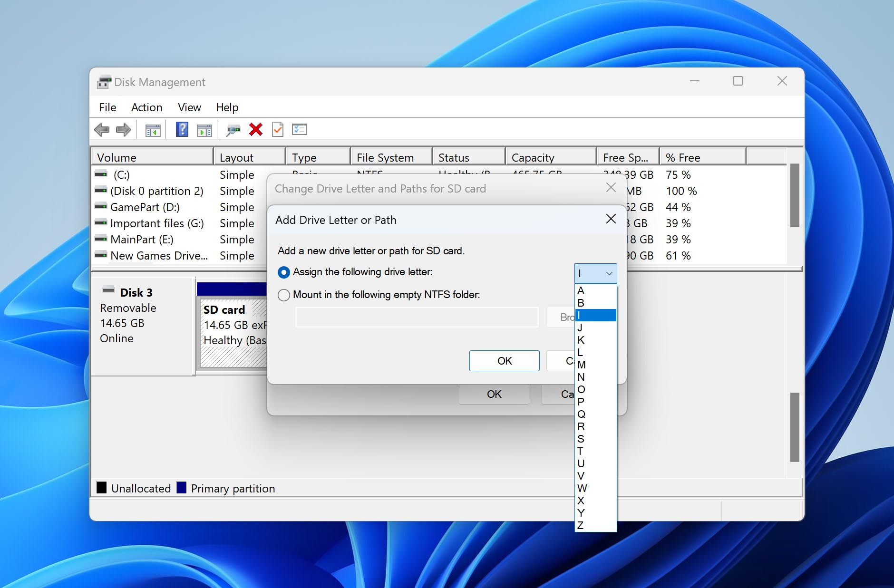This screenshot has height=588, width=894.
Task: Click the 75 % free value
Action: point(678,175)
